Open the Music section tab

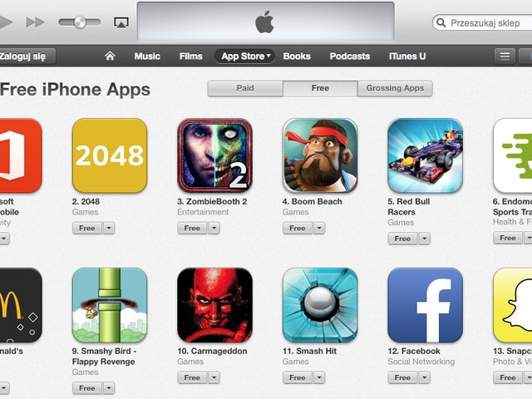point(147,56)
